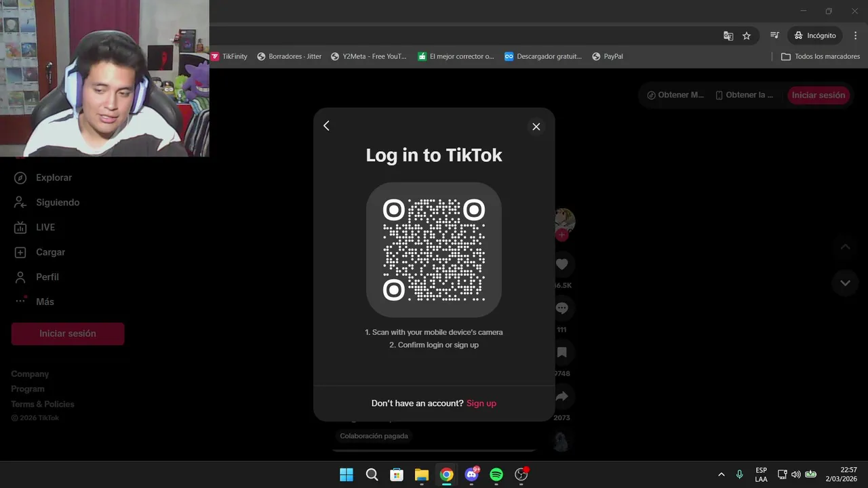The image size is (868, 488).
Task: Go to the previous video with the up arrow
Action: (845, 247)
